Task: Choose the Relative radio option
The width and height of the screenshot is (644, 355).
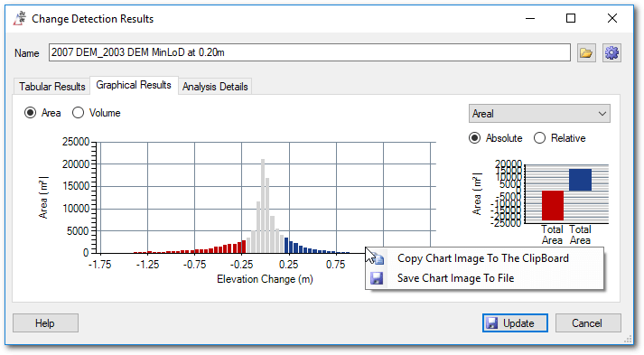Action: (x=540, y=138)
